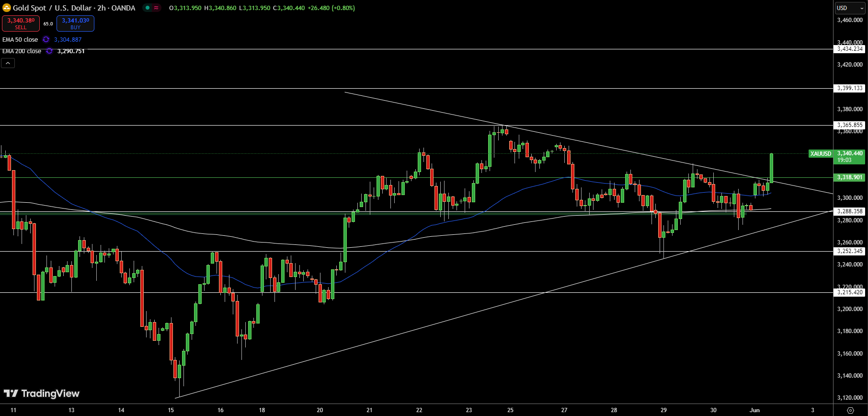The image size is (868, 416).
Task: Click the green market status dot
Action: [148, 8]
